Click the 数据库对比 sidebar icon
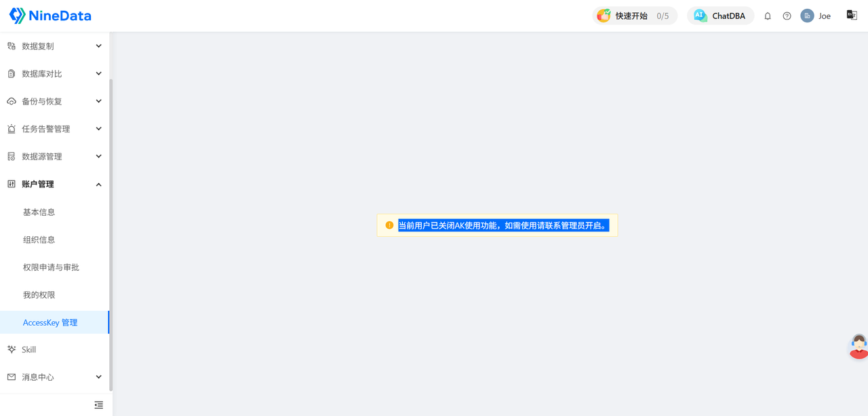The image size is (868, 416). [x=12, y=74]
